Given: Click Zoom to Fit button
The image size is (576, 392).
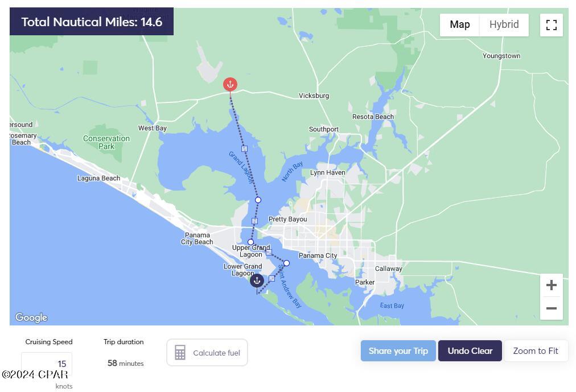Looking at the screenshot, I should pyautogui.click(x=536, y=350).
